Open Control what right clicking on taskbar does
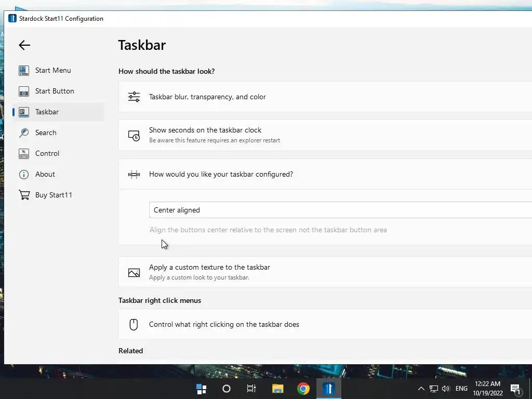 pos(325,324)
